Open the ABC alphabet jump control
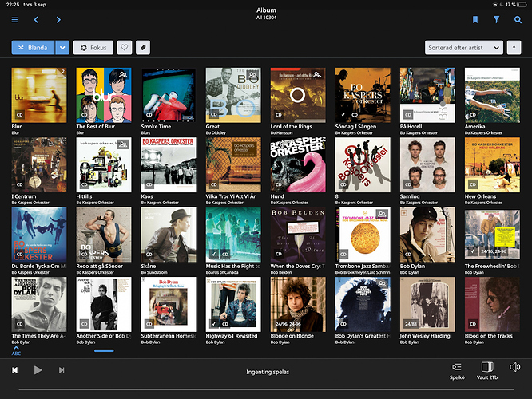Image resolution: width=532 pixels, height=399 pixels. pyautogui.click(x=16, y=351)
